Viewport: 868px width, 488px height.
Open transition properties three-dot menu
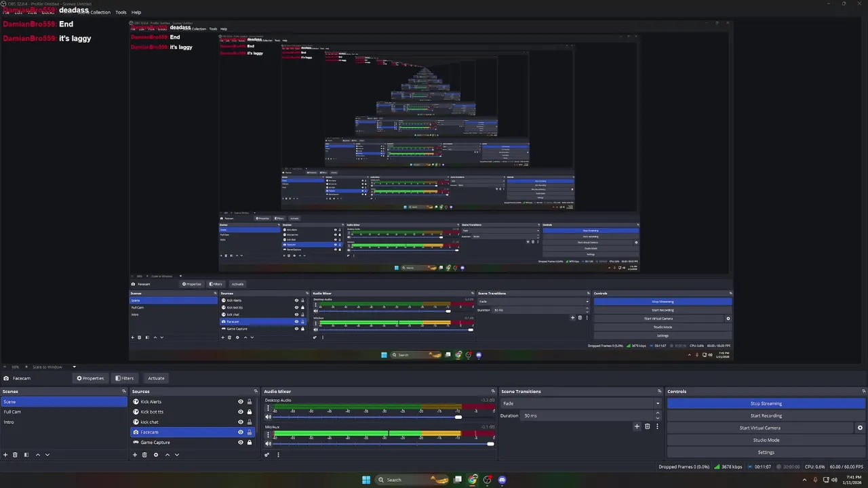tap(657, 426)
